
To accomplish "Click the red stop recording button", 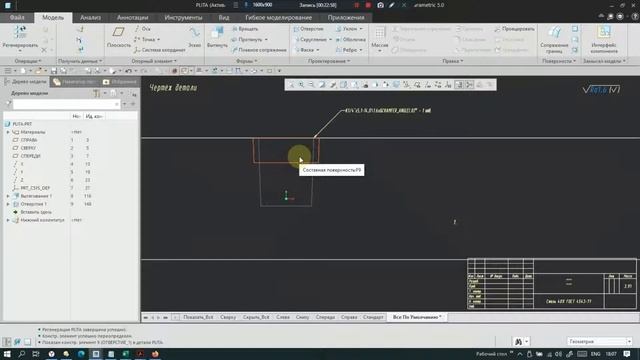I will [x=368, y=5].
